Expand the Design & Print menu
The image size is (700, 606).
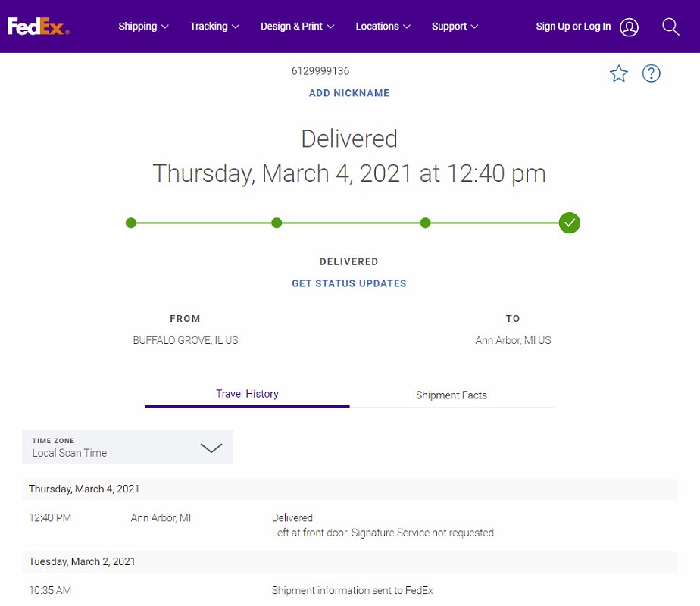[x=298, y=27]
